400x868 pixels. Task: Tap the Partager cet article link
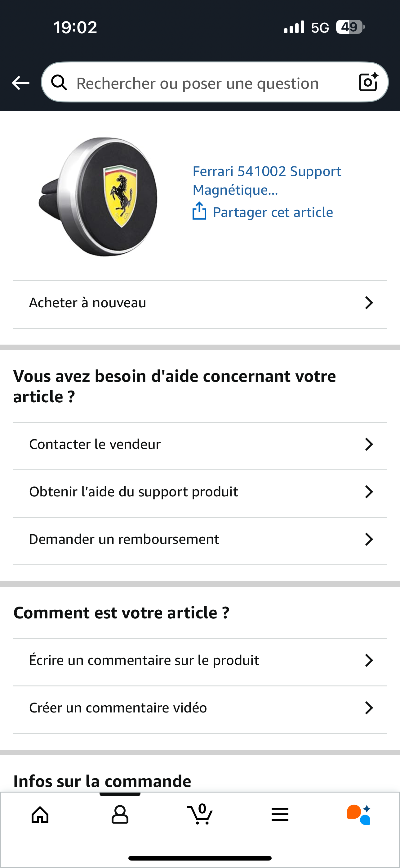tap(273, 212)
